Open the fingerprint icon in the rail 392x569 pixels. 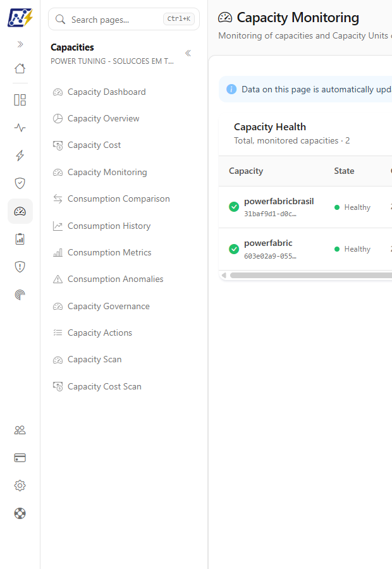click(x=20, y=295)
